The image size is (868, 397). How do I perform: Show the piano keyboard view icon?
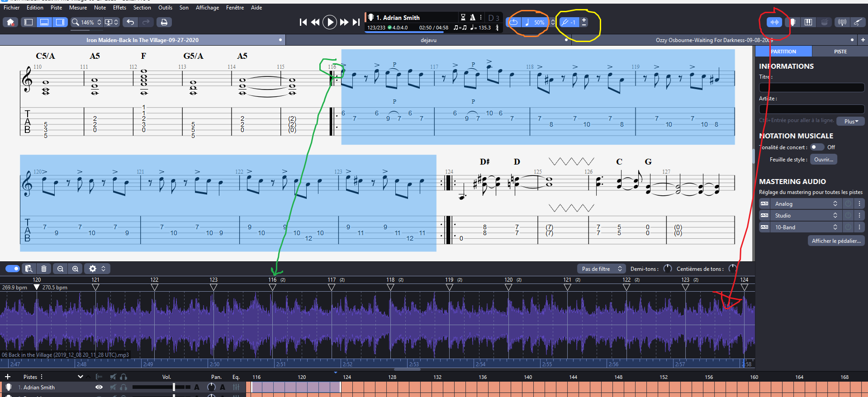(808, 22)
